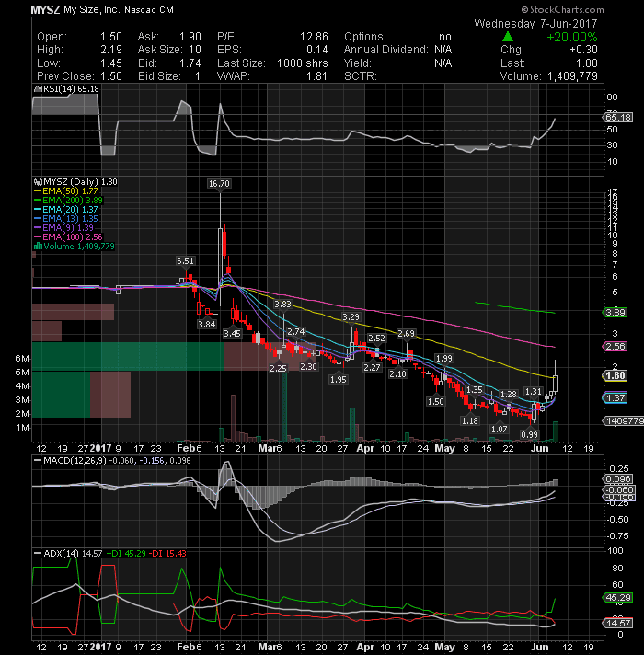Click the VWAP value 1.81
The image size is (644, 655).
[317, 76]
